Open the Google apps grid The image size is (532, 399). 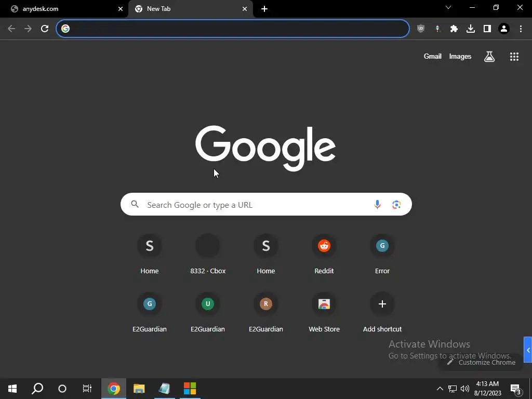click(x=514, y=56)
